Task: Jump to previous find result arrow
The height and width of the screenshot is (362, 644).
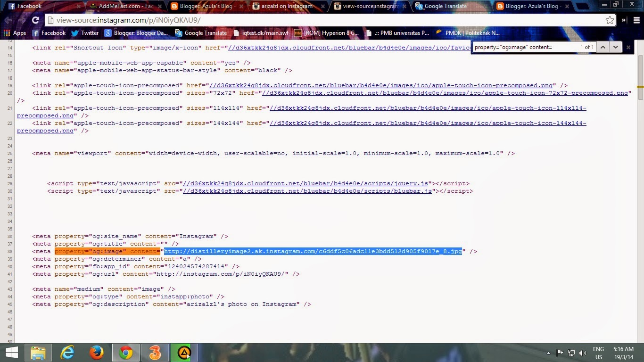Action: point(603,47)
